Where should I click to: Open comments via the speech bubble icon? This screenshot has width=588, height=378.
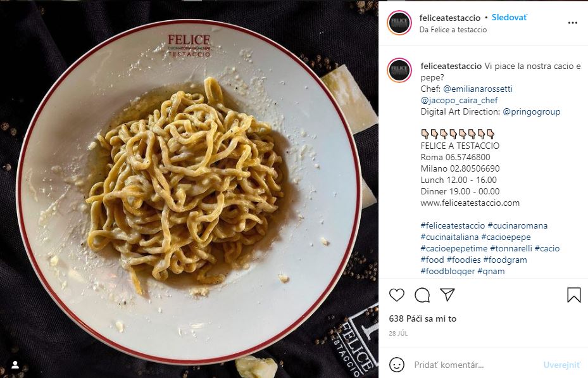click(422, 295)
